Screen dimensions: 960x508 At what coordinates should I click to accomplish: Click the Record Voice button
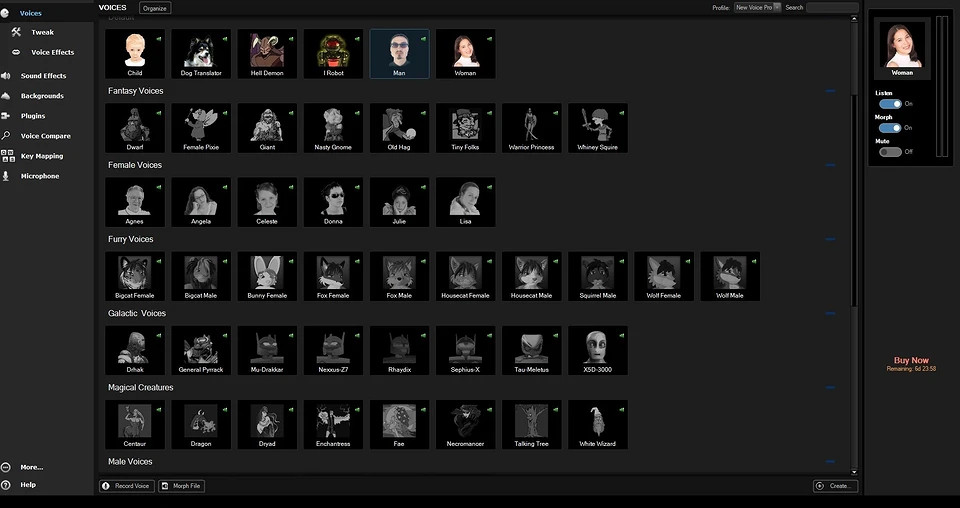point(126,486)
